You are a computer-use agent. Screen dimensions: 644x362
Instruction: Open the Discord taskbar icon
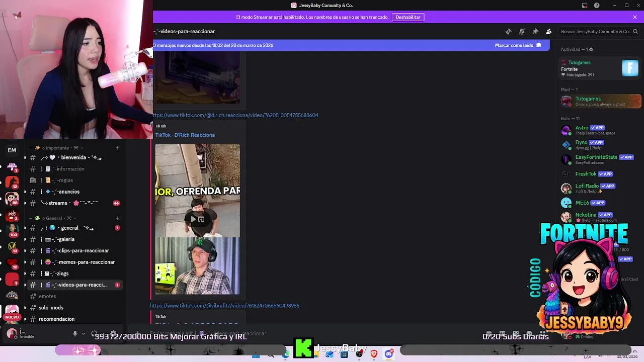(388, 354)
